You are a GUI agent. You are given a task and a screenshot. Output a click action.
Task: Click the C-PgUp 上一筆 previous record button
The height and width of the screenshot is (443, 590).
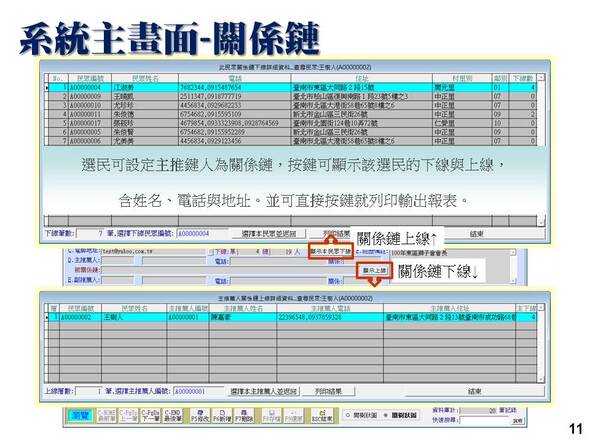(129, 415)
